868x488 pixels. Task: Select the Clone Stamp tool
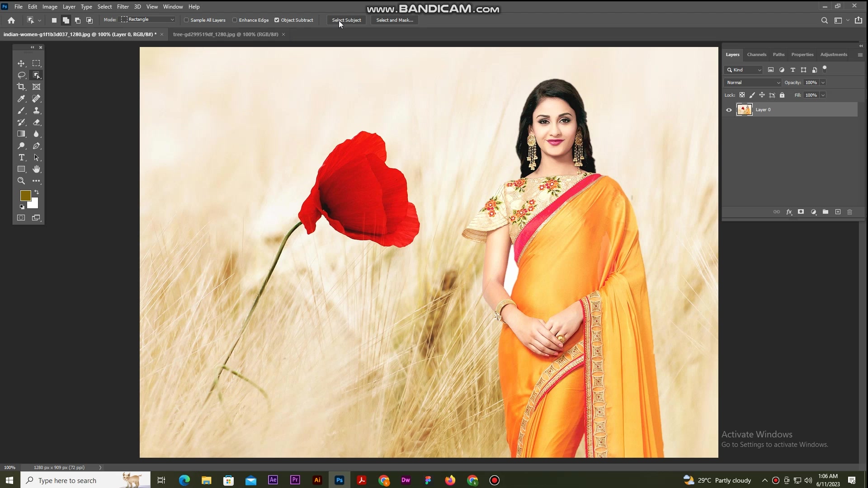coord(37,110)
